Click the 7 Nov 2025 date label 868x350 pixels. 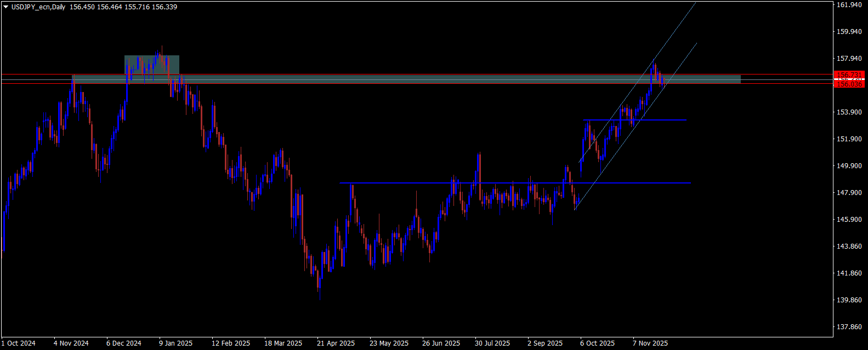tap(651, 343)
